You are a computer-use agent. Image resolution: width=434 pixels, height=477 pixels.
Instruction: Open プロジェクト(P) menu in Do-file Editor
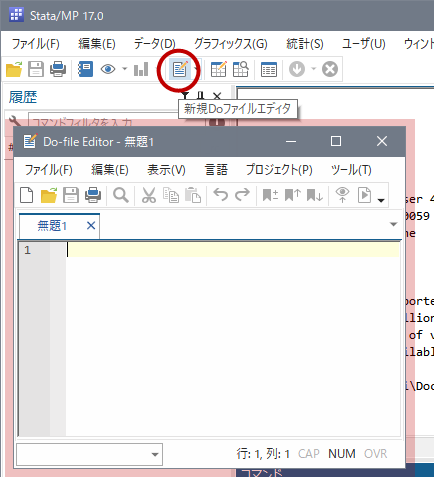click(x=279, y=170)
